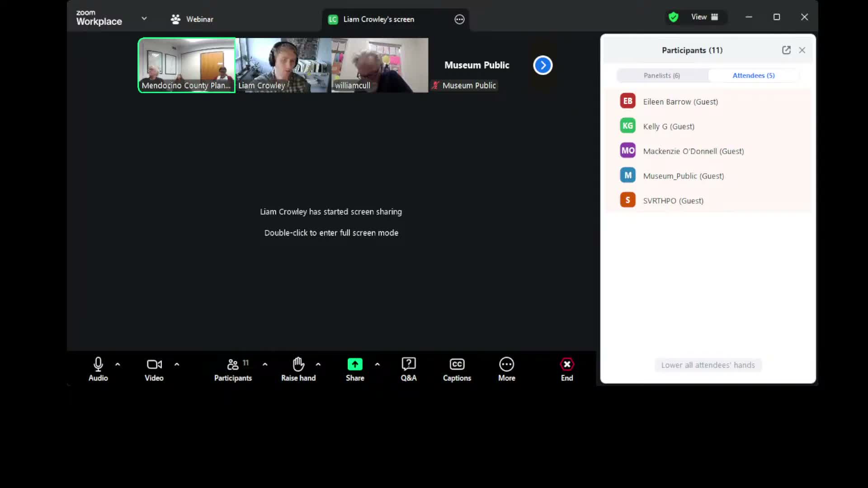The image size is (868, 488).
Task: Click the green security shield icon
Action: click(674, 17)
